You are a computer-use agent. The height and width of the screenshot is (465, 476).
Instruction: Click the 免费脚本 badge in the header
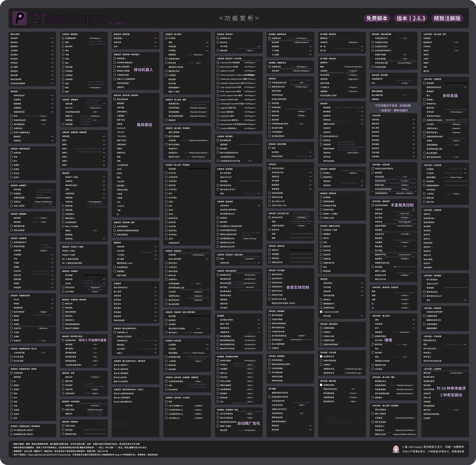point(377,18)
